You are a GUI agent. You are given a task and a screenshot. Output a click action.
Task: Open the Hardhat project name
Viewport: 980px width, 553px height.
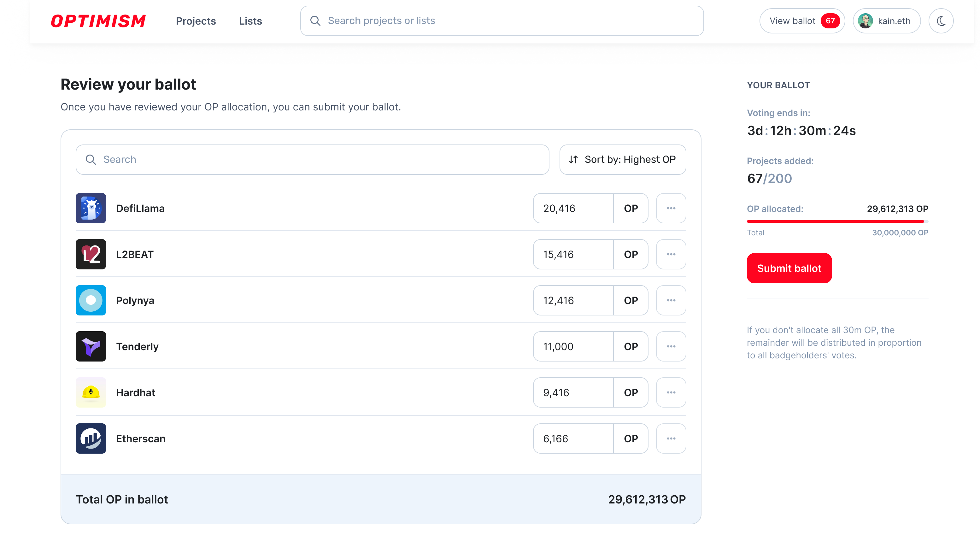point(135,393)
